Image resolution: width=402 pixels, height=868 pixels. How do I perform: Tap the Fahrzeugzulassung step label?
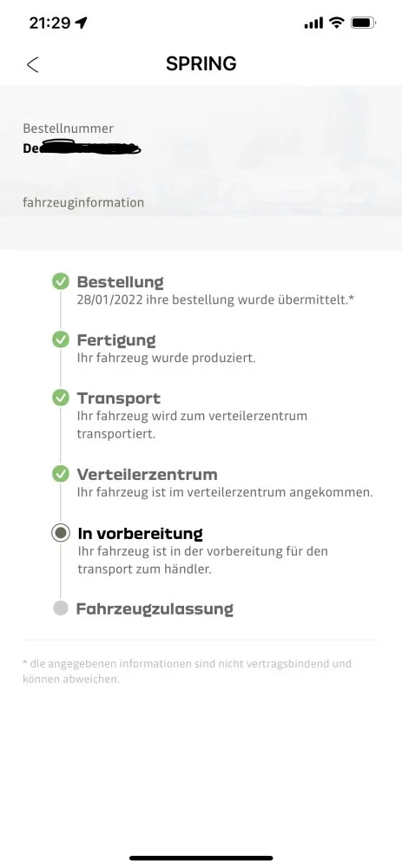tap(155, 609)
